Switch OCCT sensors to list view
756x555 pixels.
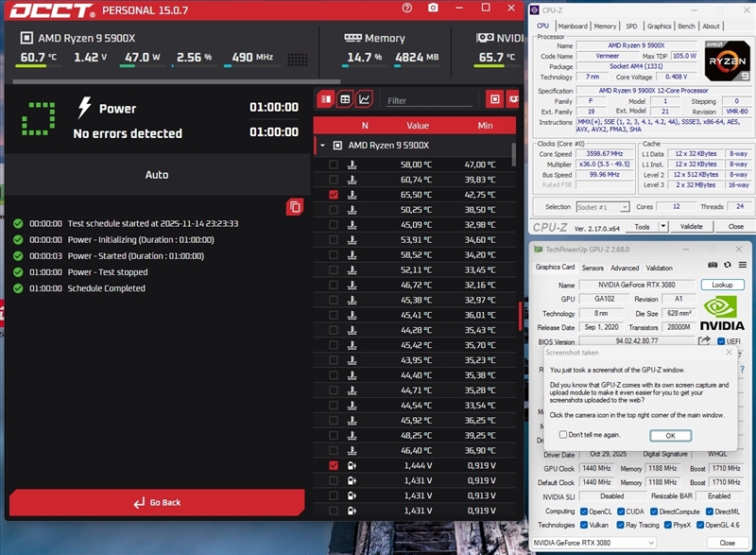326,99
